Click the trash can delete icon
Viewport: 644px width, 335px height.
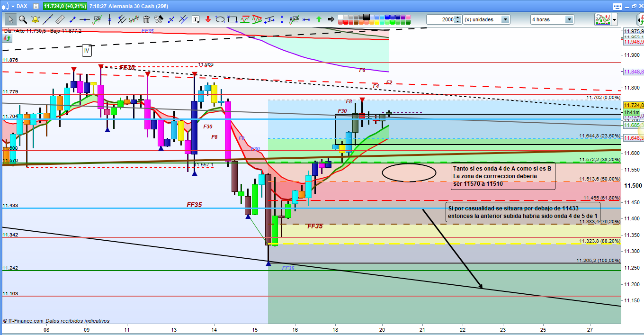(146, 19)
